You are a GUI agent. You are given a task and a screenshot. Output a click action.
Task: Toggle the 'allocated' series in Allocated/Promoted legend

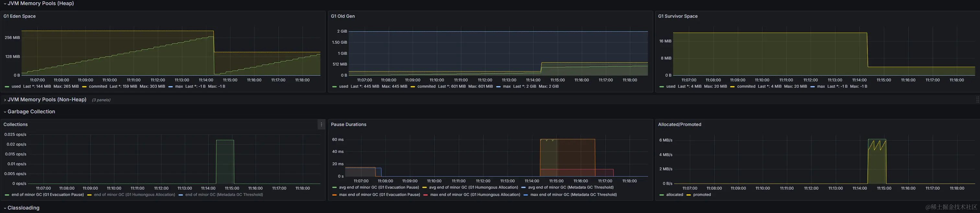pos(674,195)
